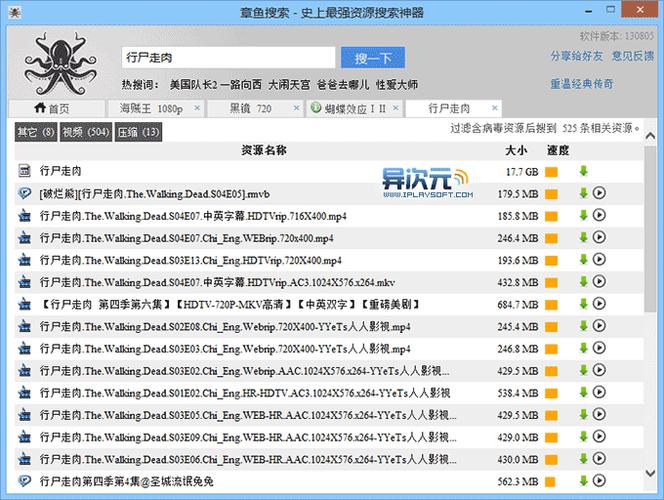Click download arrow for the 17.7 GB result

pos(583,172)
